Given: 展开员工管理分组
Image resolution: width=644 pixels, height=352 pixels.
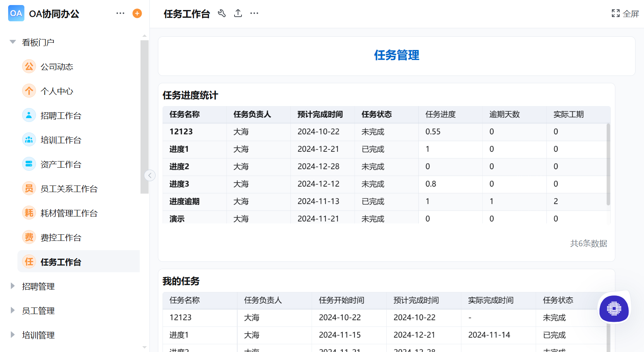Looking at the screenshot, I should [x=12, y=310].
